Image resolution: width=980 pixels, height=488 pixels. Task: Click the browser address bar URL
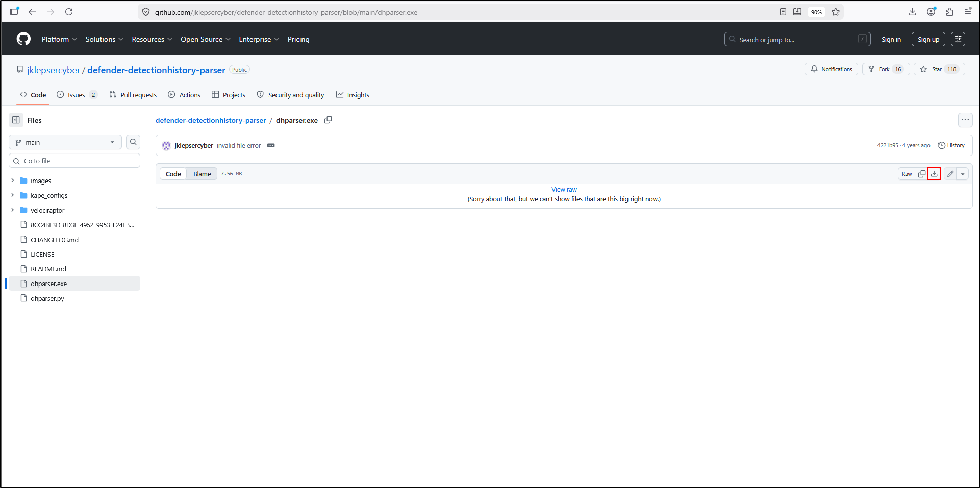pyautogui.click(x=286, y=12)
